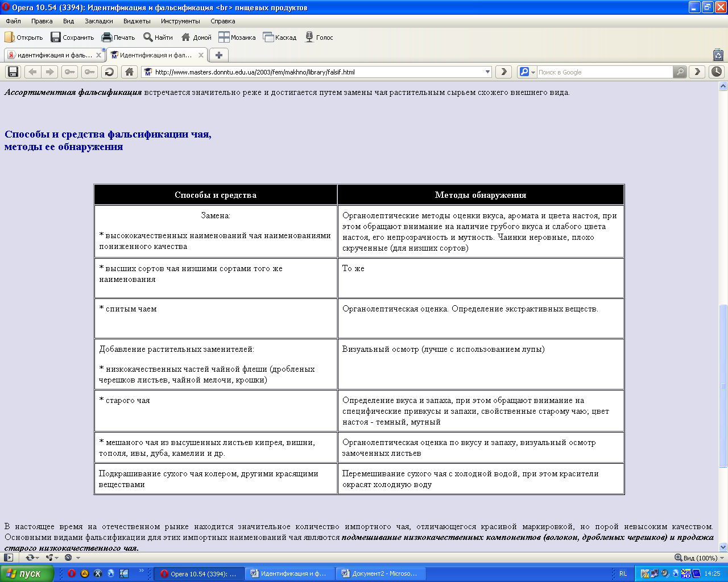Image resolution: width=728 pixels, height=582 pixels.
Task: Click the URL address field
Action: click(317, 72)
